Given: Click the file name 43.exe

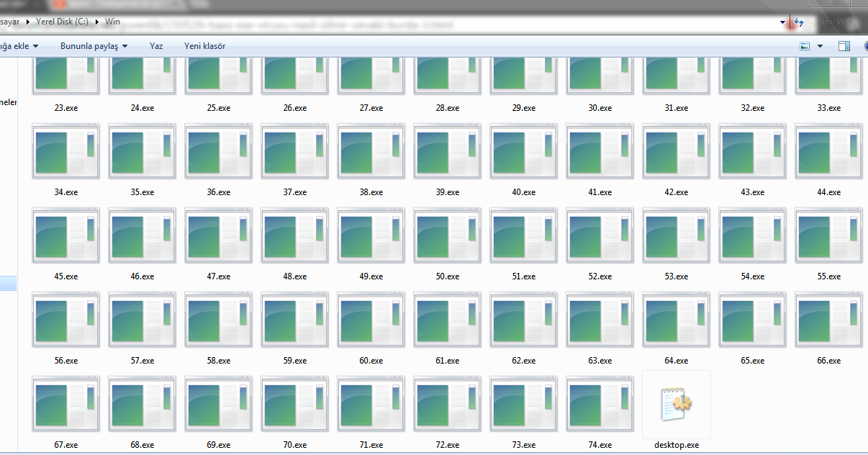Looking at the screenshot, I should [753, 192].
